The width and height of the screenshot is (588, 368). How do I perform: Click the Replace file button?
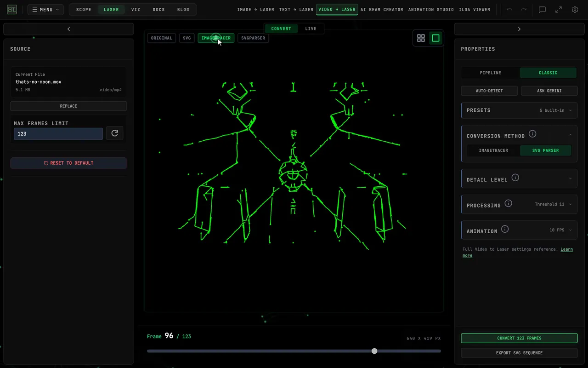point(68,106)
